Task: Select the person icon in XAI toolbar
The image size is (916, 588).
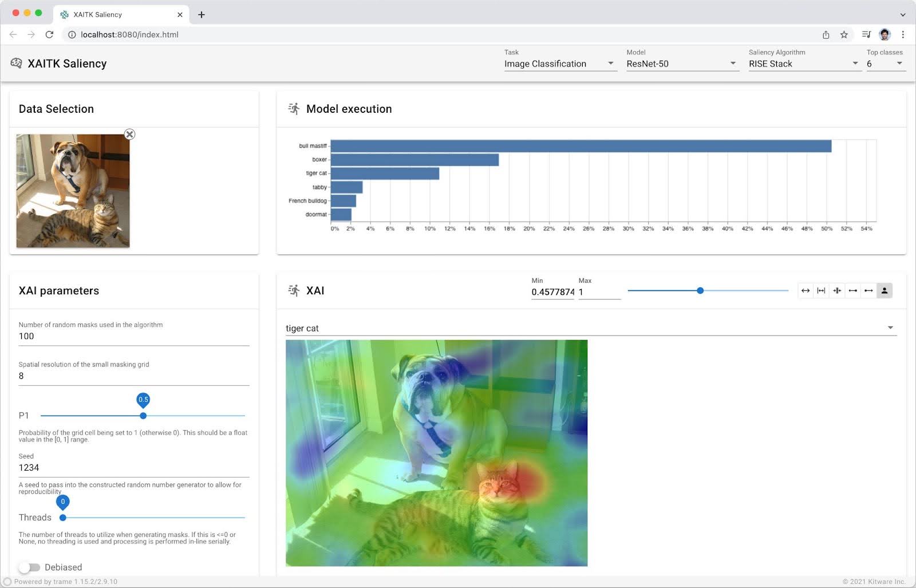Action: point(885,291)
